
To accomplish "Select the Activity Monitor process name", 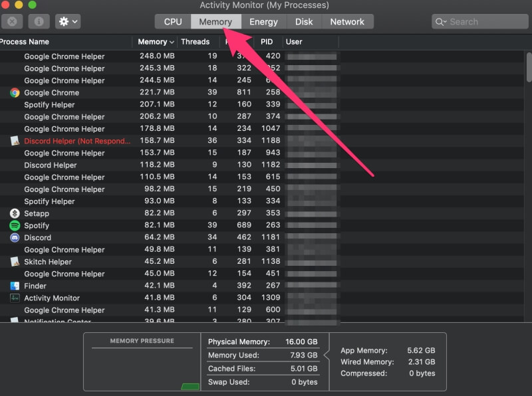I will tap(52, 298).
